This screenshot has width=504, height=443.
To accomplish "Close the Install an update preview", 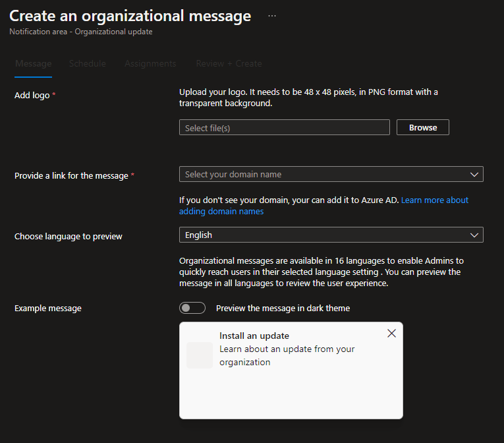I will coord(391,334).
